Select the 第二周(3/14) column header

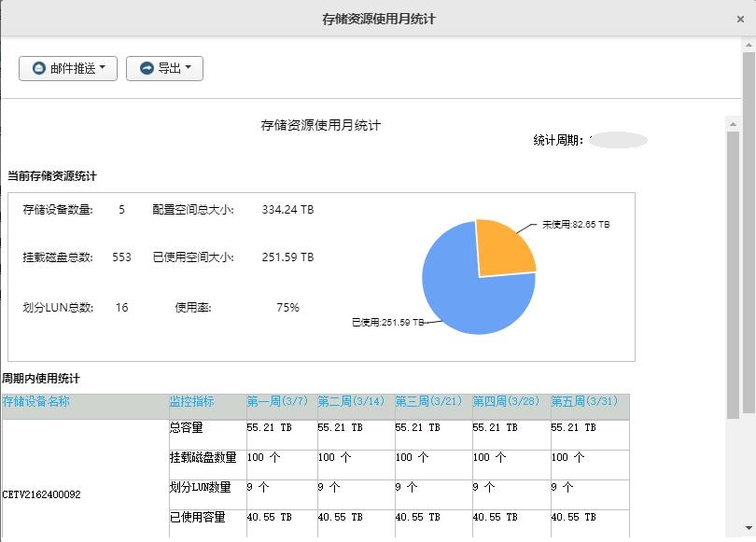pyautogui.click(x=352, y=400)
